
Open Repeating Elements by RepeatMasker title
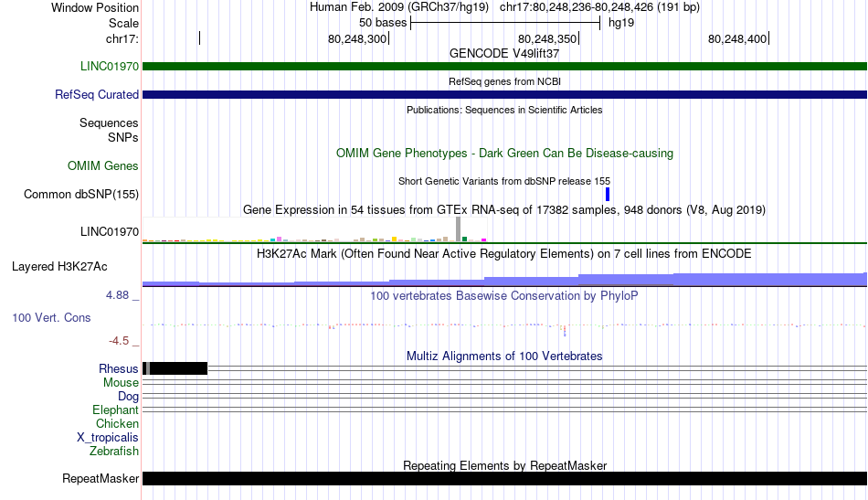pos(504,465)
